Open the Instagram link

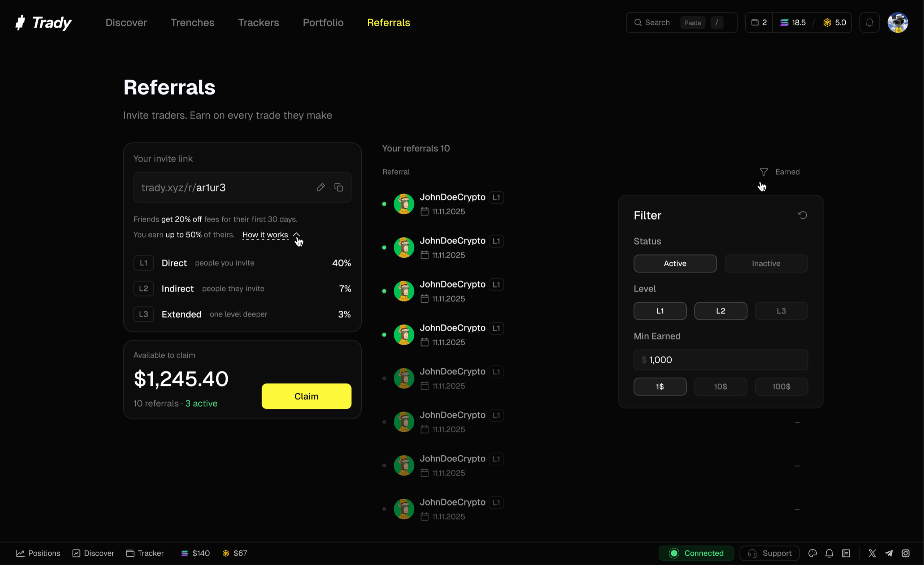[906, 553]
